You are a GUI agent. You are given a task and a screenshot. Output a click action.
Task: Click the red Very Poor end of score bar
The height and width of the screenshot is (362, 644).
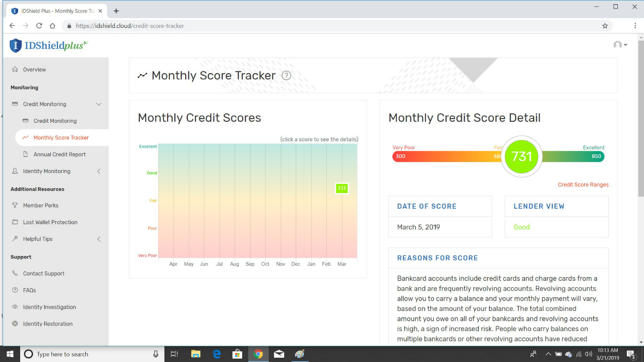401,156
